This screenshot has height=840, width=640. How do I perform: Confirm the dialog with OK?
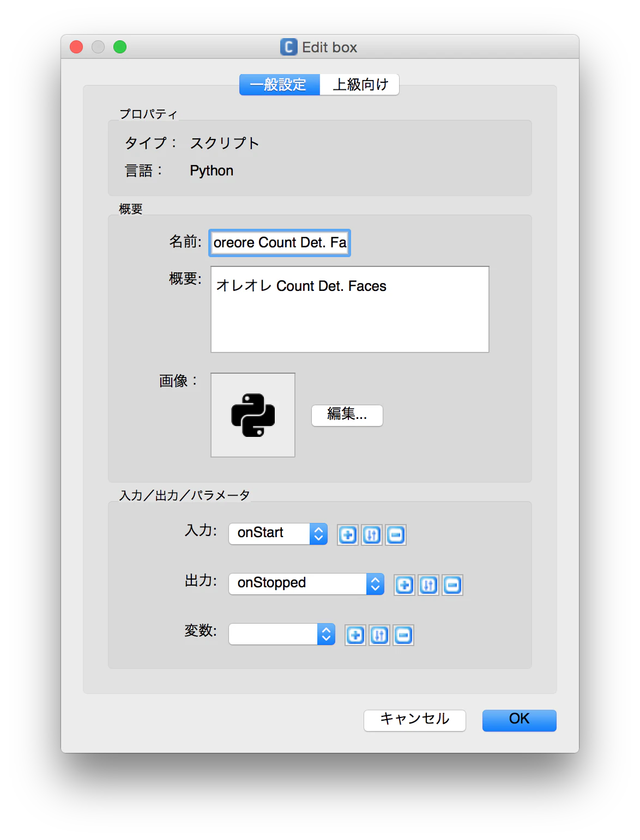(520, 720)
